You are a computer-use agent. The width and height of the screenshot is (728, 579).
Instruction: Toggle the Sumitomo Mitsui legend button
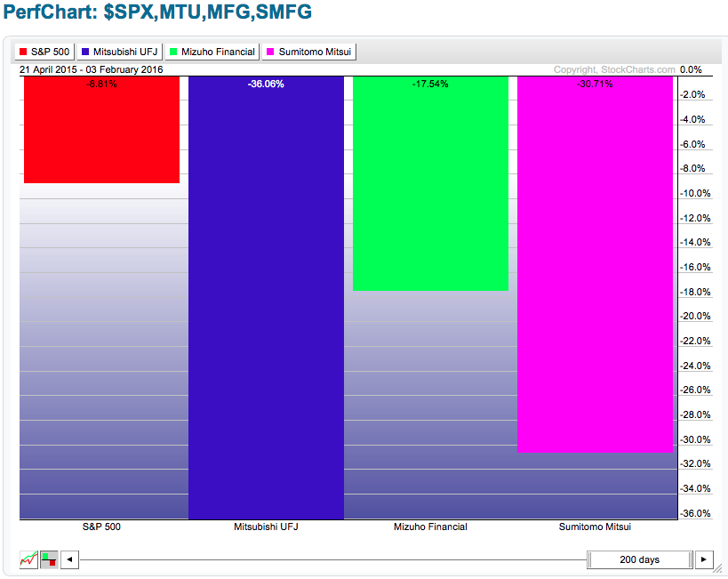[x=309, y=52]
